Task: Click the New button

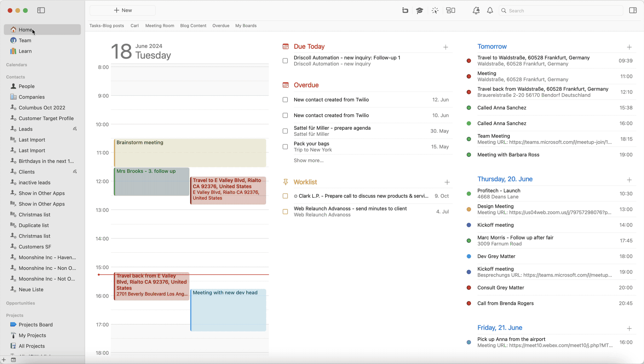Action: coord(123,10)
